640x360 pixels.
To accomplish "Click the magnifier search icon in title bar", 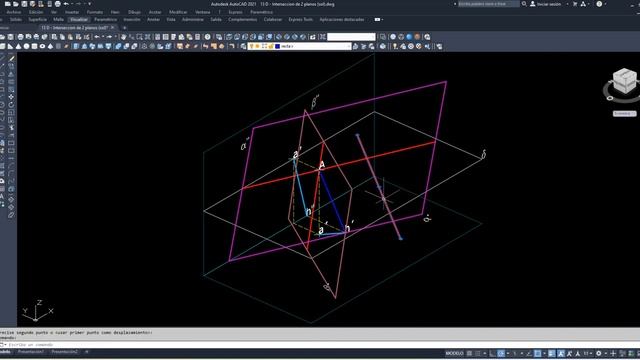I will (524, 4).
